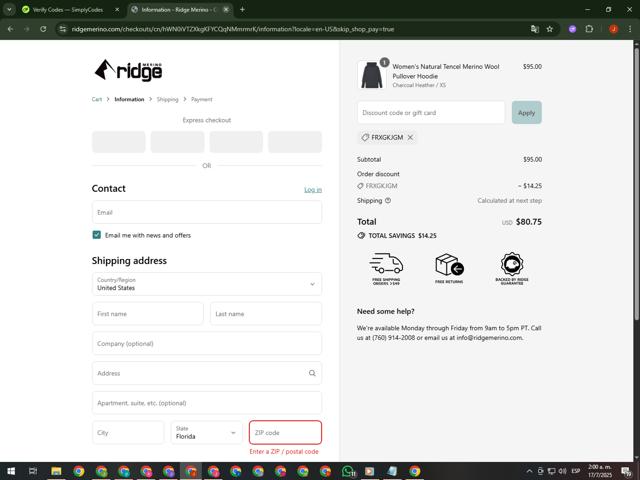This screenshot has width=640, height=480.
Task: Click the shipping info question mark icon
Action: (x=388, y=200)
